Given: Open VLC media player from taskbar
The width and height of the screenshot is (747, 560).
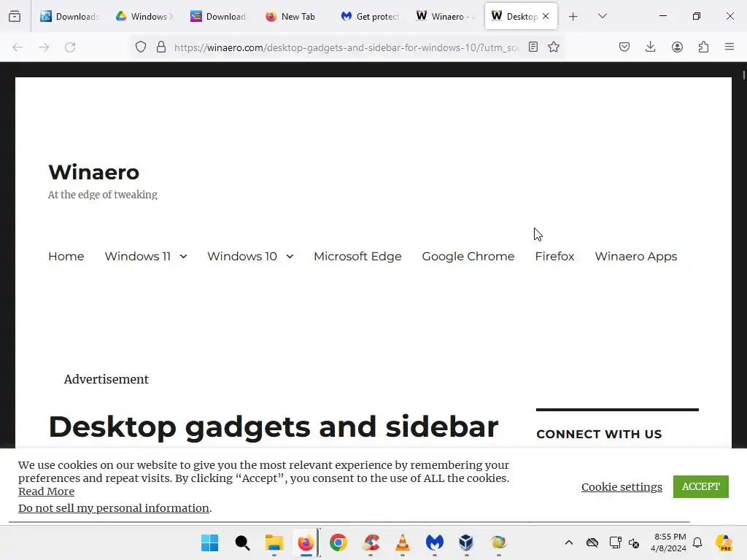Looking at the screenshot, I should [403, 542].
